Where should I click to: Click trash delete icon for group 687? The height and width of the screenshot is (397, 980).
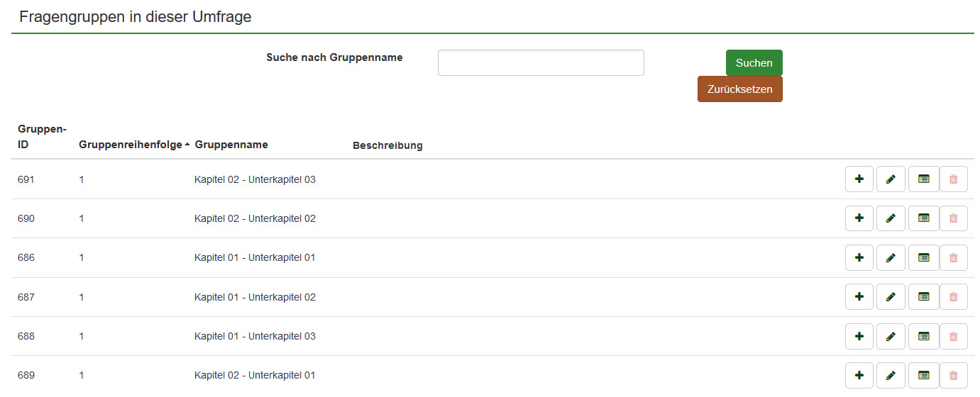click(x=953, y=297)
